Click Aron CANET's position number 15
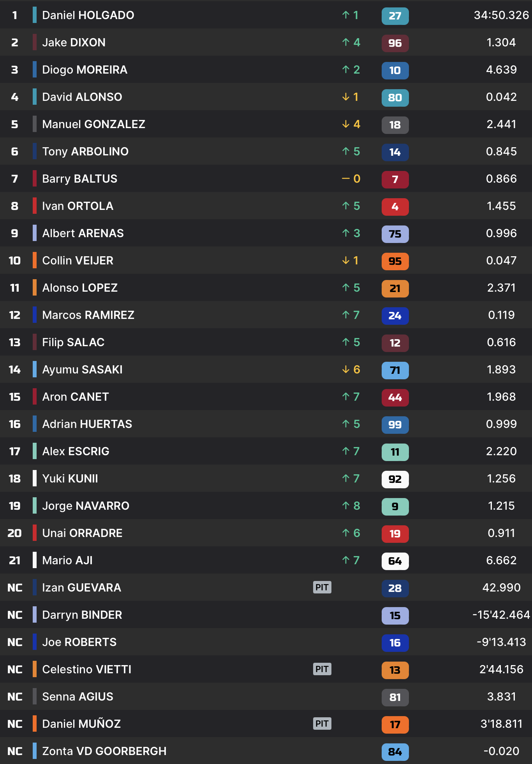 15,397
